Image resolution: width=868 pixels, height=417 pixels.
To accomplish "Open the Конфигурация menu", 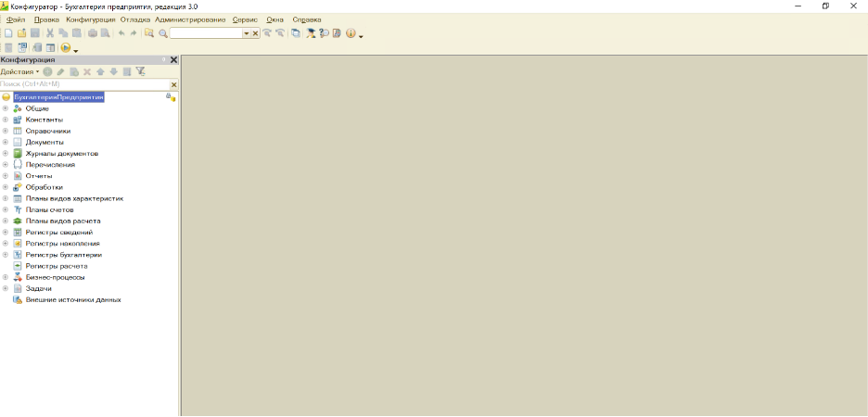I will pos(90,19).
